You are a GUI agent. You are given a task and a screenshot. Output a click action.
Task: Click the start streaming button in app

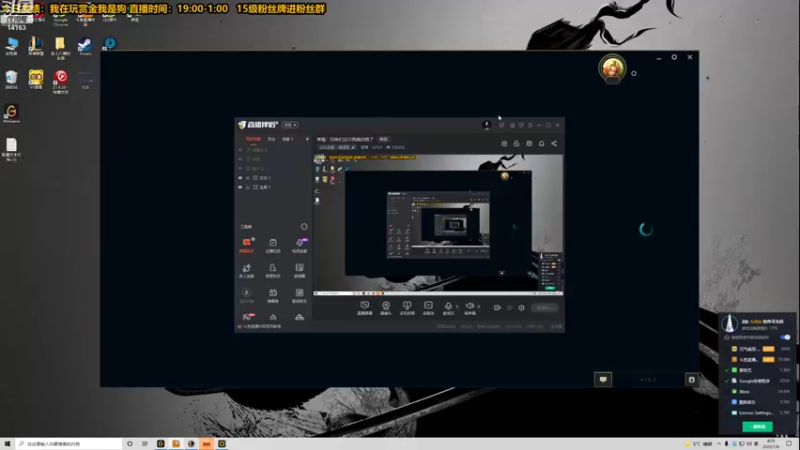pyautogui.click(x=544, y=308)
